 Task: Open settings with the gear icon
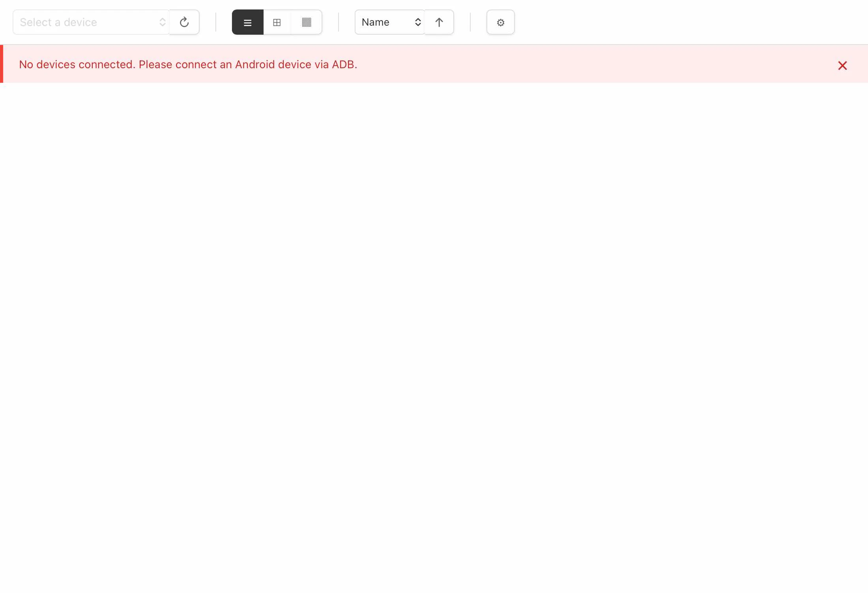tap(500, 22)
